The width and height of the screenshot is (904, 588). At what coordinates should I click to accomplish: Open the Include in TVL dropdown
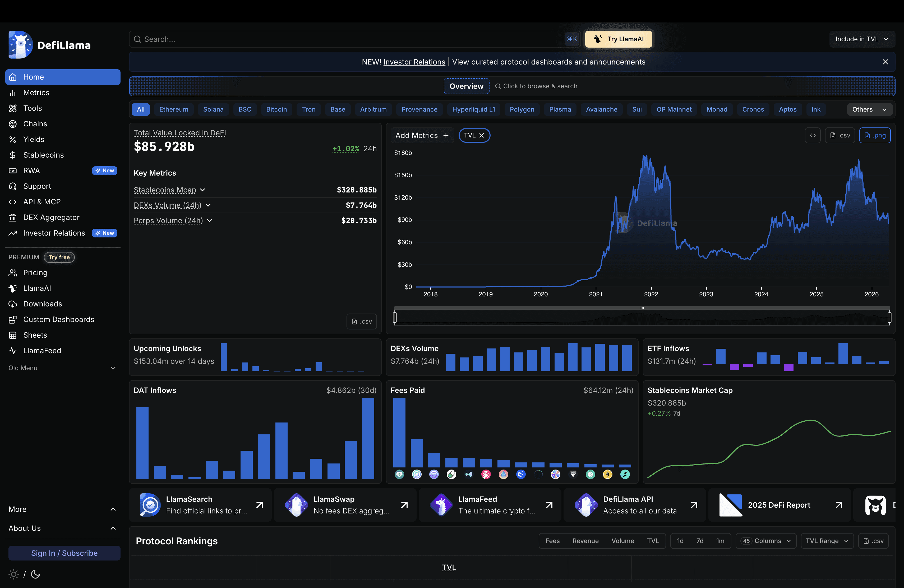pos(862,39)
